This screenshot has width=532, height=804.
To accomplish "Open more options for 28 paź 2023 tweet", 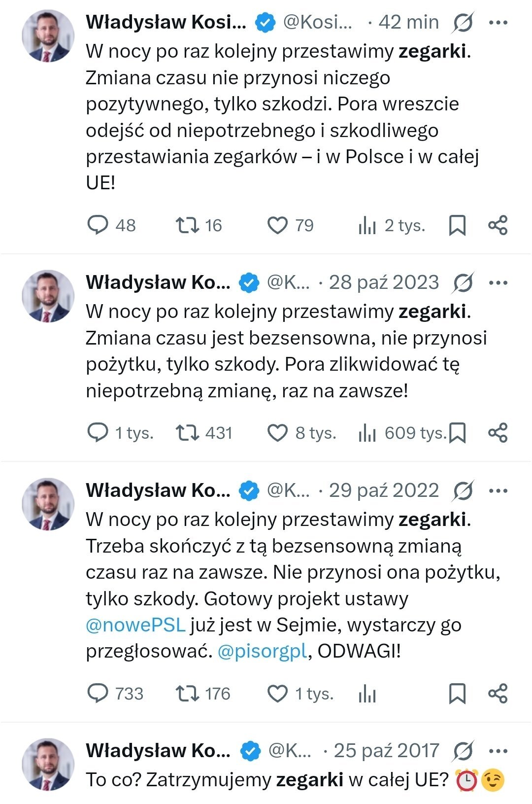I will point(498,283).
